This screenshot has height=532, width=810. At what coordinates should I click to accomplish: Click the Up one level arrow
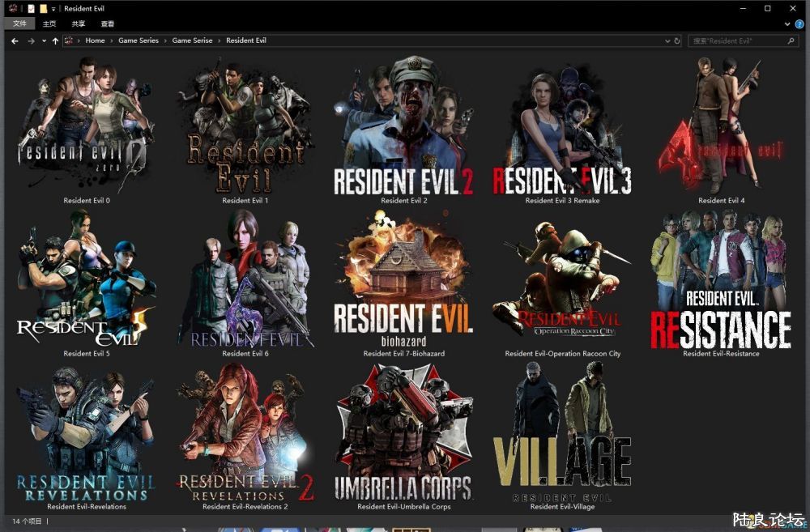coord(55,40)
